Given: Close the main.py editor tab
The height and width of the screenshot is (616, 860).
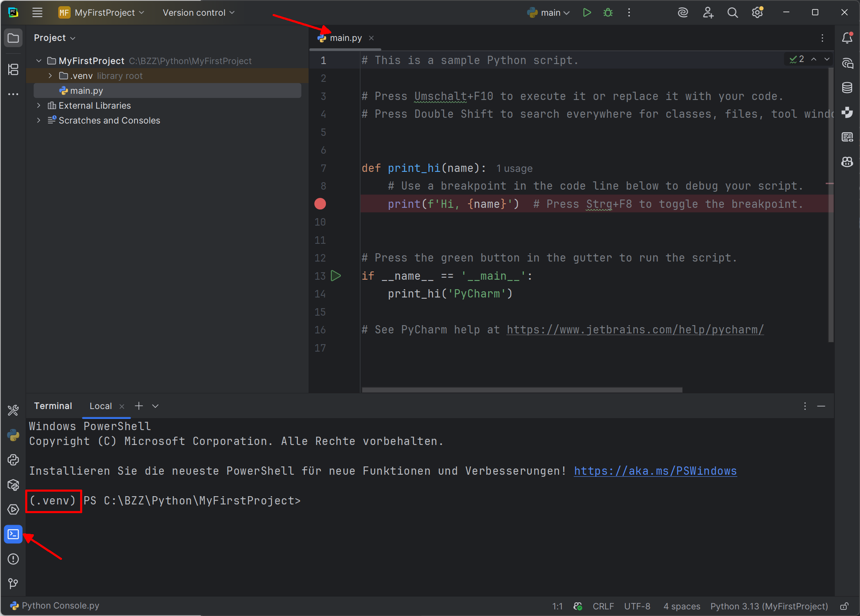Looking at the screenshot, I should point(371,38).
